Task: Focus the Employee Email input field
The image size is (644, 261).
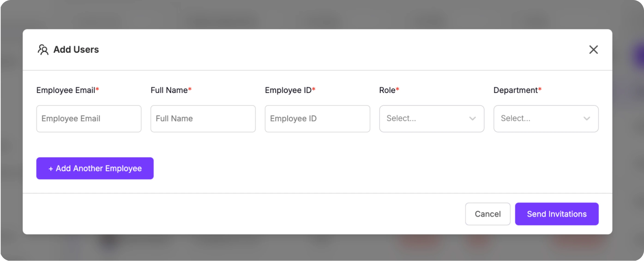Action: click(89, 119)
